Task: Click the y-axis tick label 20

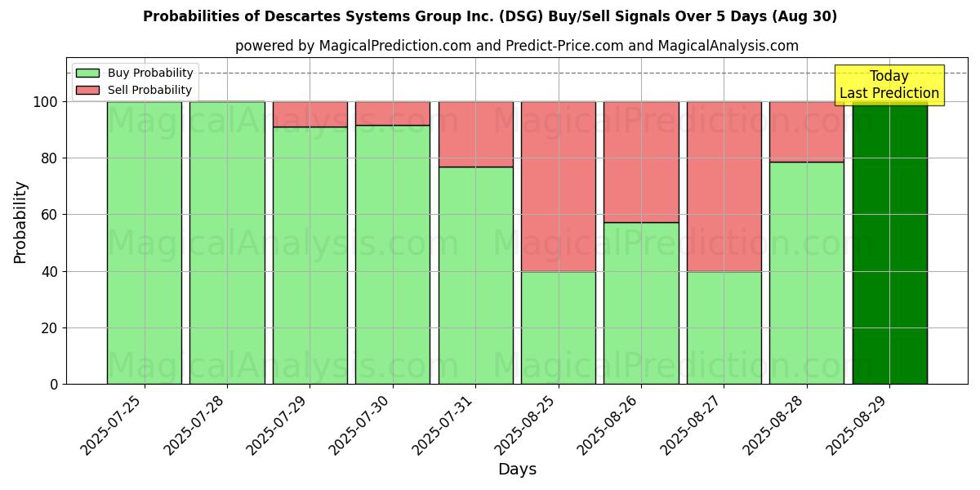Action: point(51,327)
